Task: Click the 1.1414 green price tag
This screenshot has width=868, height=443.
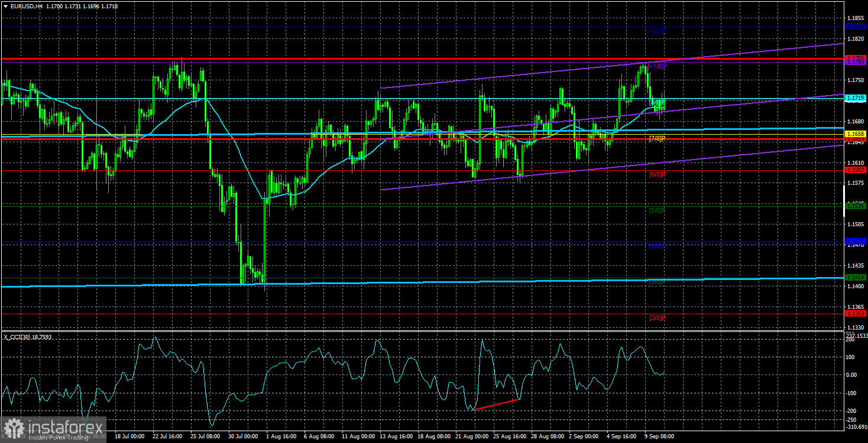Action: tap(855, 277)
